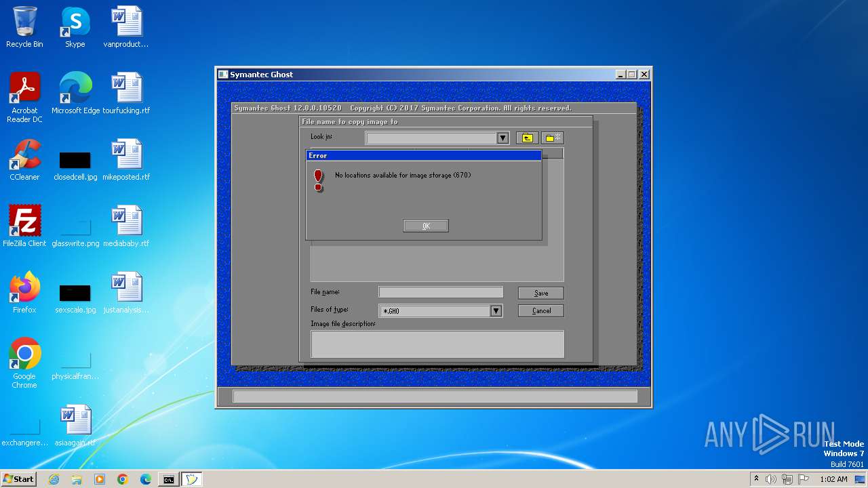Select the Microsoft Edge desktop icon
The image size is (868, 488).
click(75, 94)
